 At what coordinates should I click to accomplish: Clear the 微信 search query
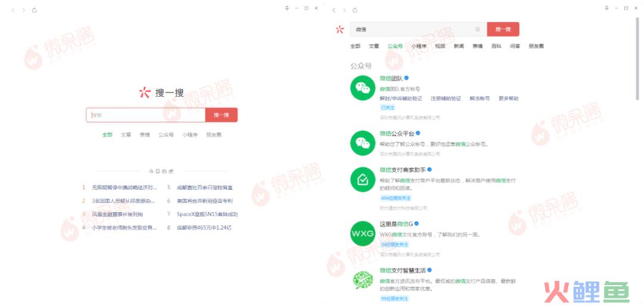(478, 30)
